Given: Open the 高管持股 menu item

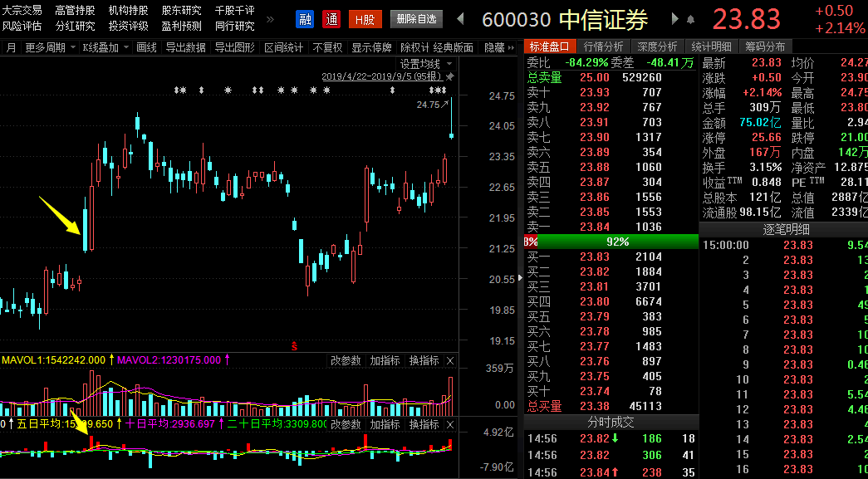Looking at the screenshot, I should coord(75,11).
